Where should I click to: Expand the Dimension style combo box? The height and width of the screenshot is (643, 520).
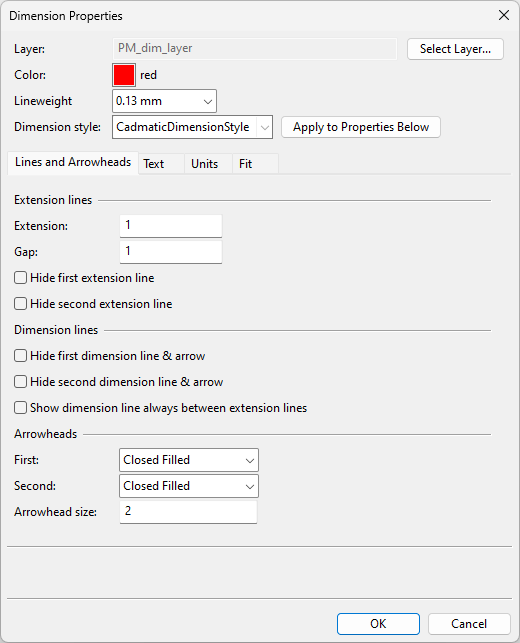[x=265, y=127]
